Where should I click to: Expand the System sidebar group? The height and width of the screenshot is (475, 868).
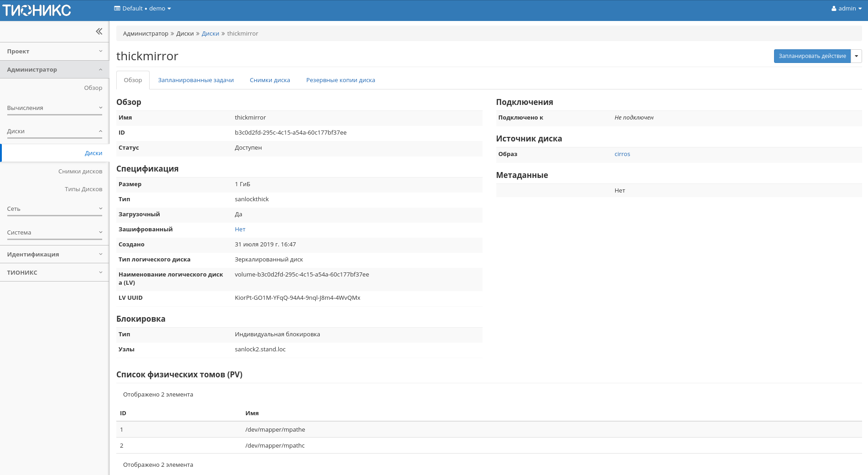coord(54,233)
